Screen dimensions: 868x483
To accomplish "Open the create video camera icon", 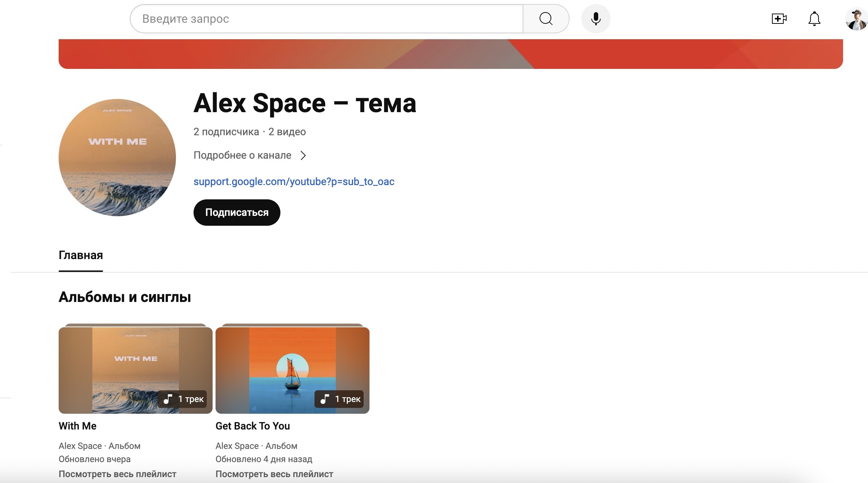I will (779, 19).
